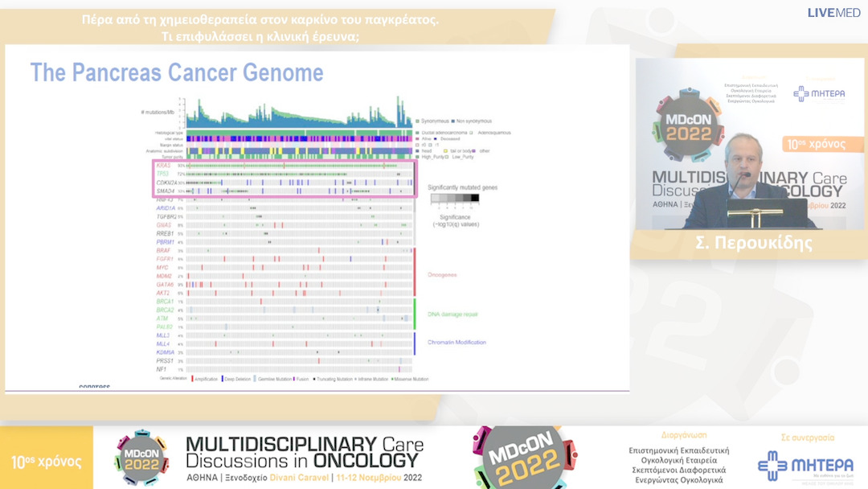Select the Oncogenes group label
Image resolution: width=868 pixels, height=489 pixels.
click(x=441, y=274)
